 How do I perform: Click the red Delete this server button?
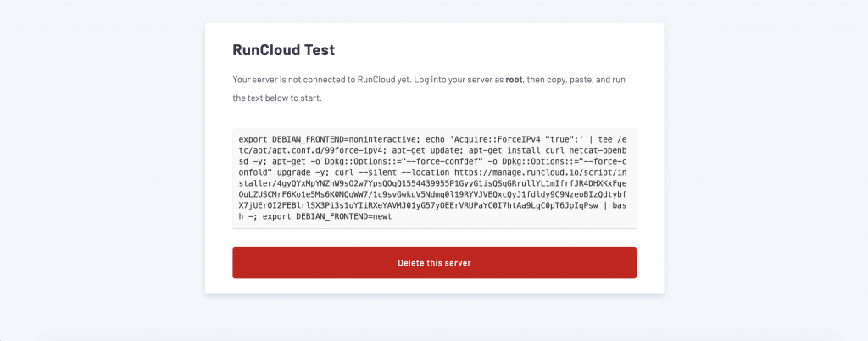point(434,262)
